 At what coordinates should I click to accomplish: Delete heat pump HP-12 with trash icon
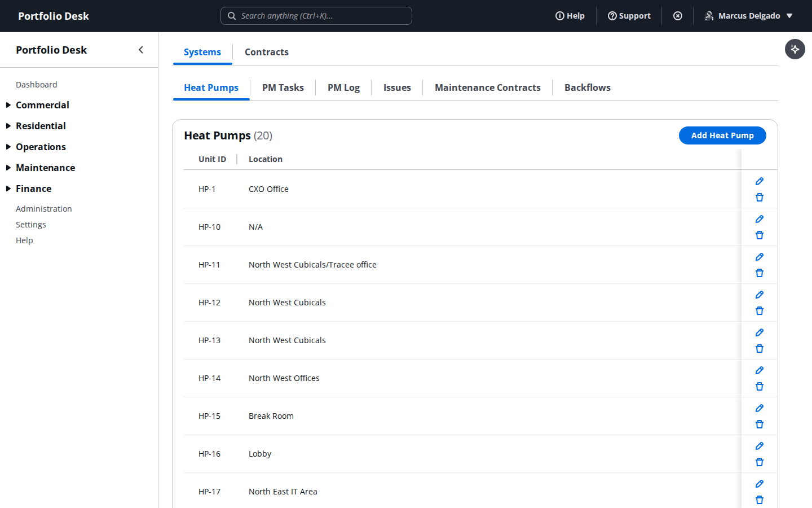pos(760,311)
